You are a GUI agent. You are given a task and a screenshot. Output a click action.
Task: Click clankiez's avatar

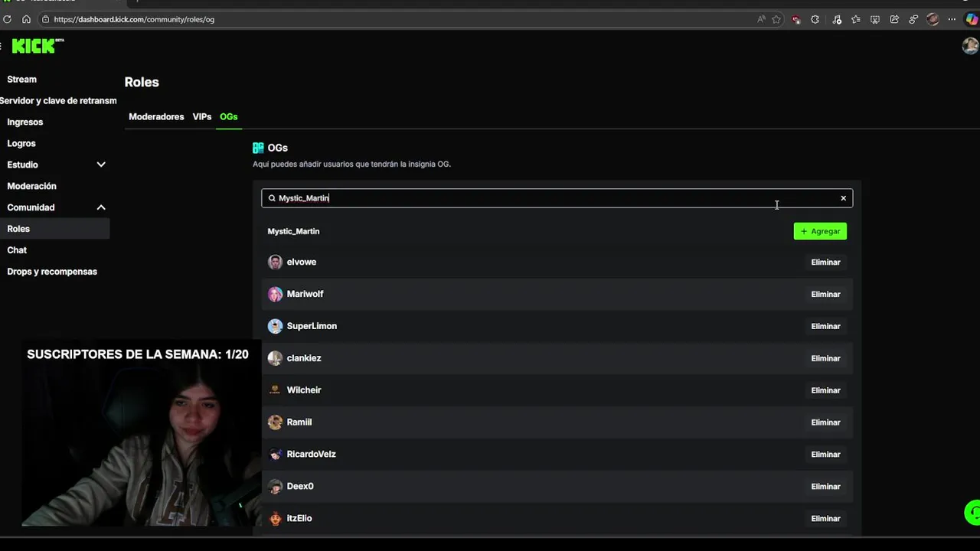click(275, 358)
